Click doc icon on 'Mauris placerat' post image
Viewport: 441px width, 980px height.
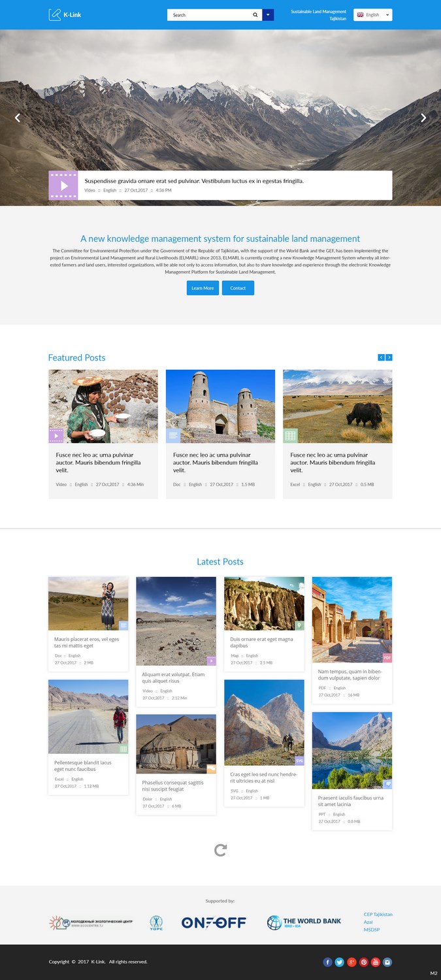coord(123,626)
